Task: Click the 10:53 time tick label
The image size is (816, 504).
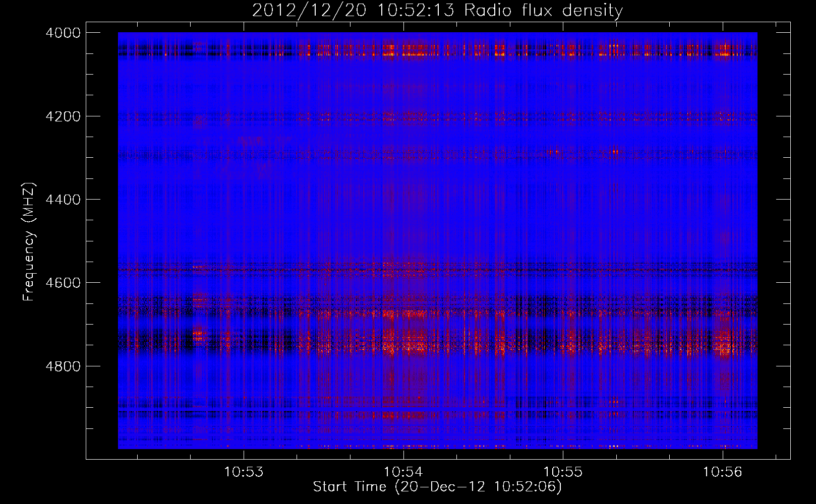Action: (x=244, y=472)
